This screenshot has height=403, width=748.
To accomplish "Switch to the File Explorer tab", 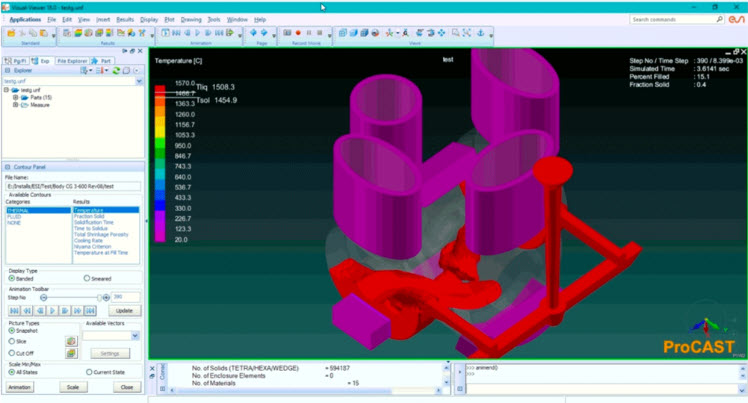I will [x=73, y=60].
